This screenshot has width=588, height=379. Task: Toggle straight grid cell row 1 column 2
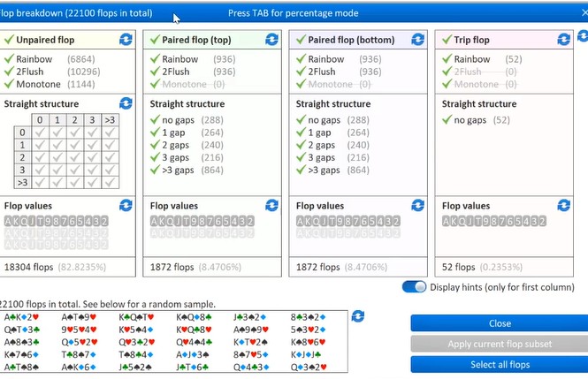(x=74, y=145)
